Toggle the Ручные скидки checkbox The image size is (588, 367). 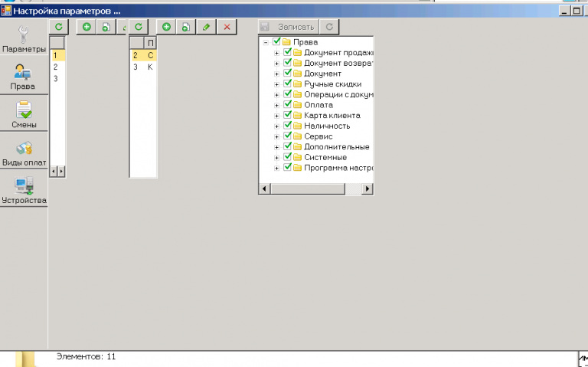point(287,84)
